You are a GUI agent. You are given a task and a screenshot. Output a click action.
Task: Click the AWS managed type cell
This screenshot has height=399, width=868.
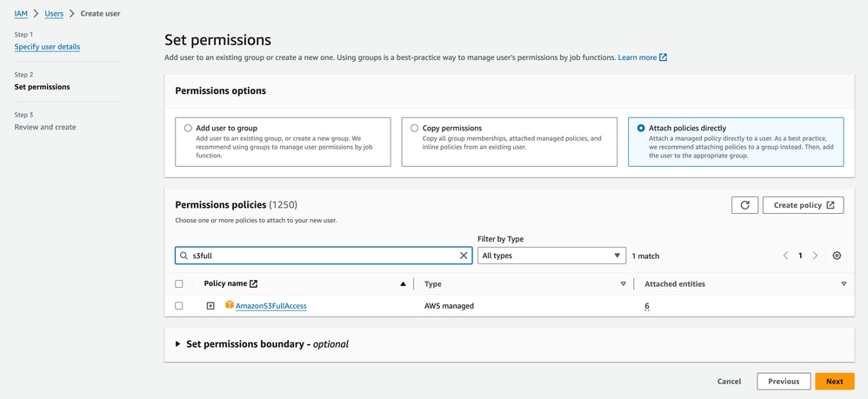[449, 305]
